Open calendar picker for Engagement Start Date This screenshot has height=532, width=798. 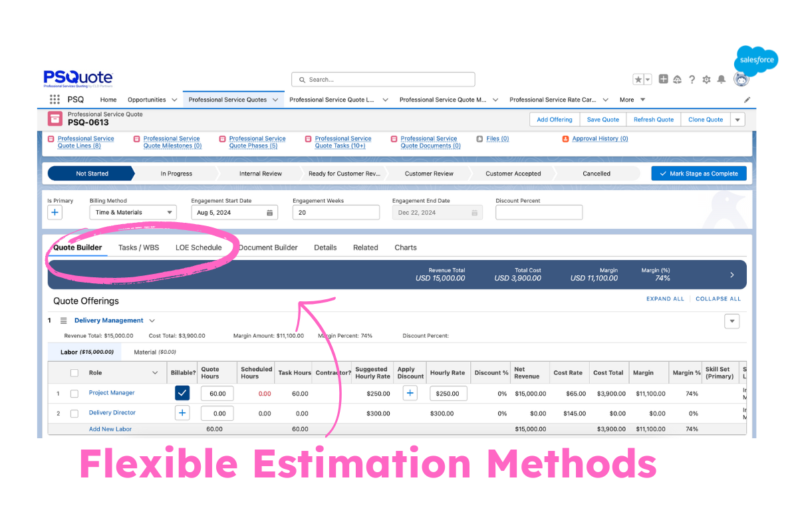point(270,213)
